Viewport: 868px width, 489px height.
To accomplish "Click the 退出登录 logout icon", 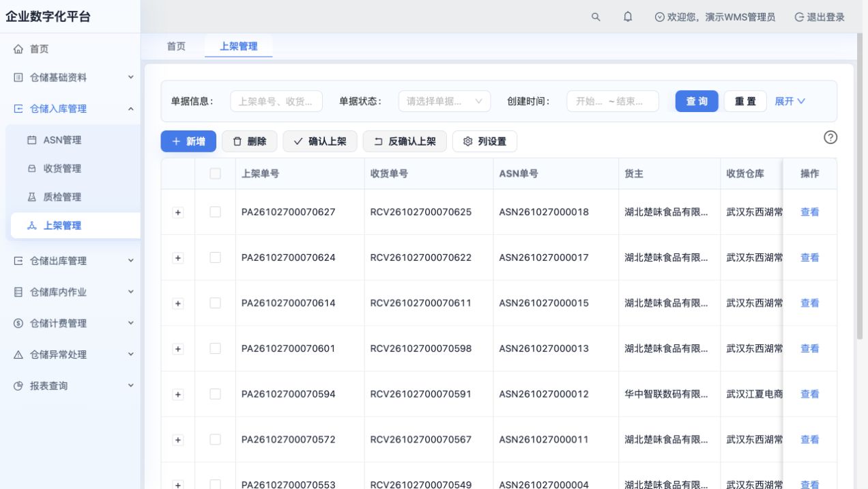I will pyautogui.click(x=799, y=17).
